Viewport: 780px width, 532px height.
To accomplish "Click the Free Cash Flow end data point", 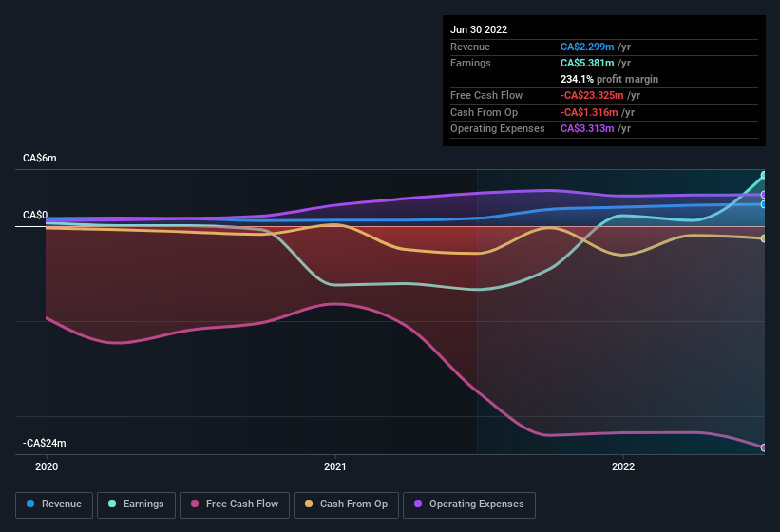I will coord(764,447).
